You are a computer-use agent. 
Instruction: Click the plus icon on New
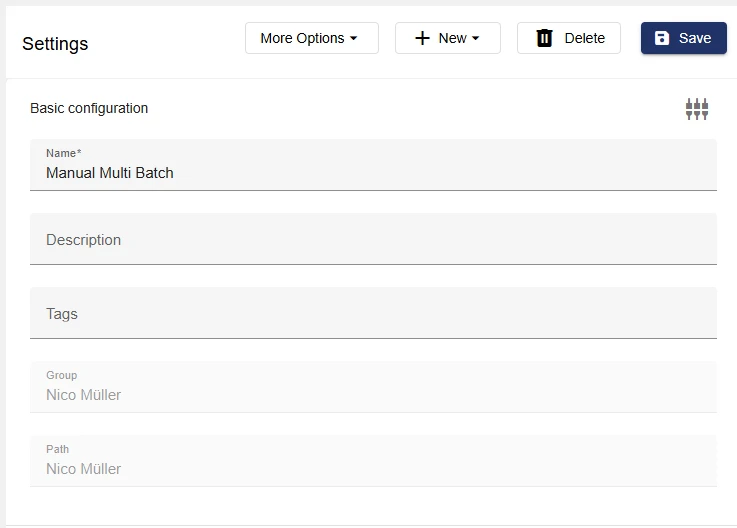pyautogui.click(x=422, y=38)
